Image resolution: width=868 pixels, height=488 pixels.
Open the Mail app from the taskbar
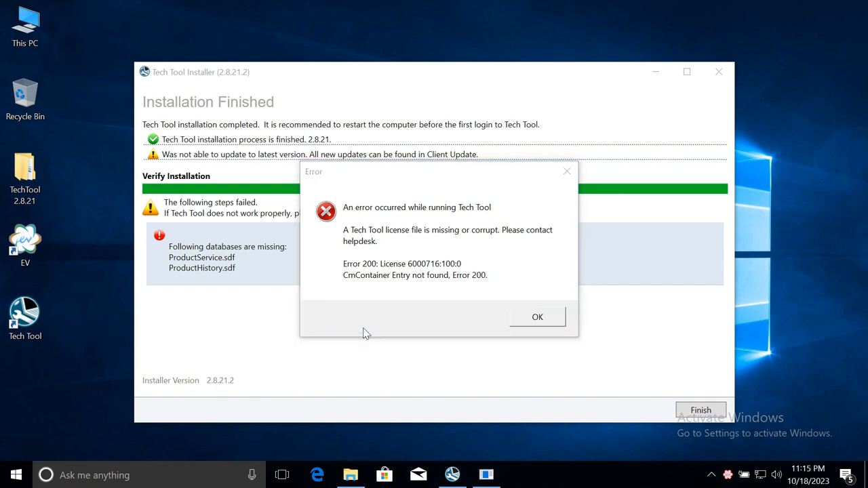pyautogui.click(x=418, y=474)
